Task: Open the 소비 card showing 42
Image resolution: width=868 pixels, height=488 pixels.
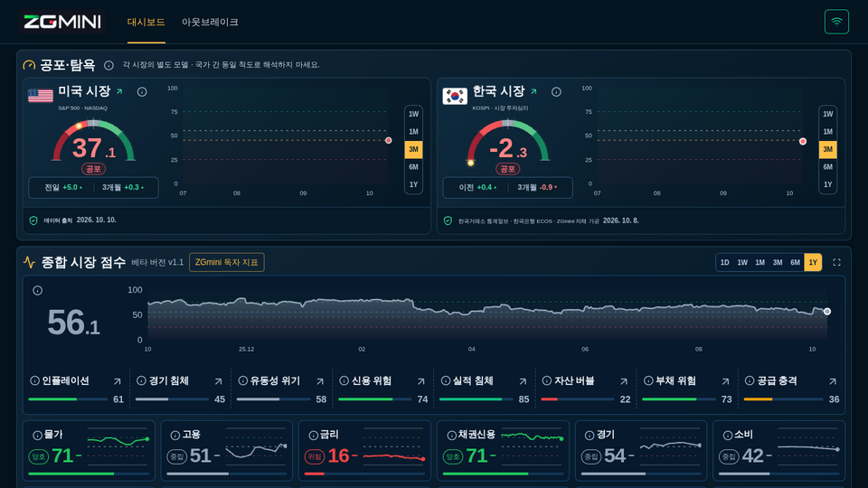Action: tap(778, 450)
